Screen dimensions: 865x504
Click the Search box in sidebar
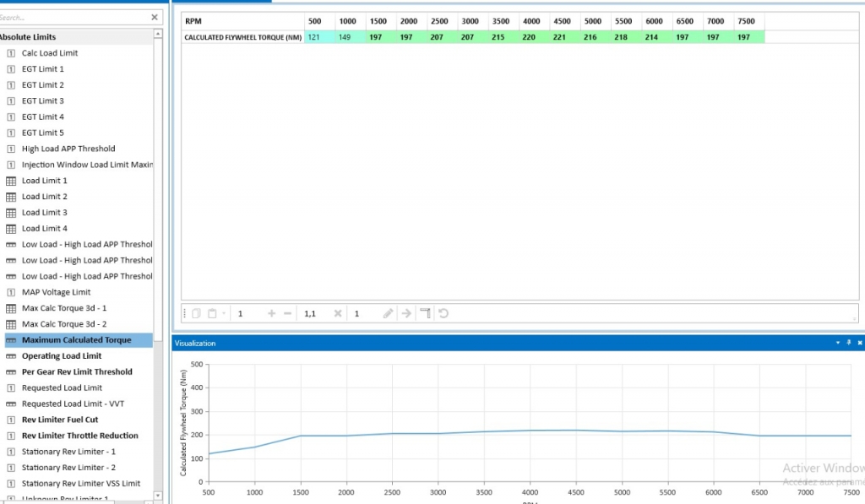click(73, 17)
